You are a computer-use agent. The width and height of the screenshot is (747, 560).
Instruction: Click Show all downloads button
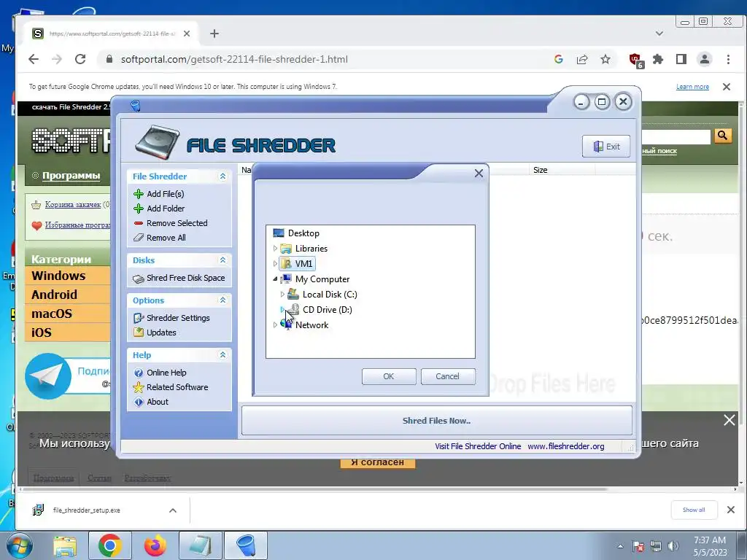point(694,510)
